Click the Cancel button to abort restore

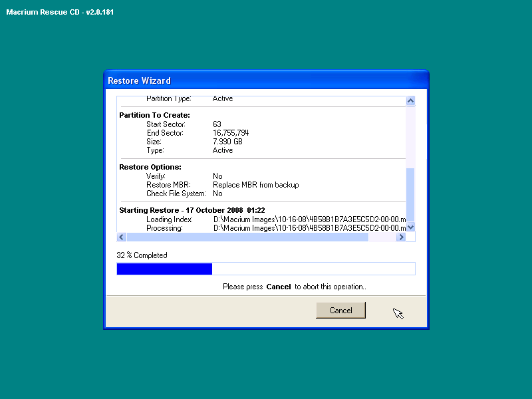pos(340,310)
